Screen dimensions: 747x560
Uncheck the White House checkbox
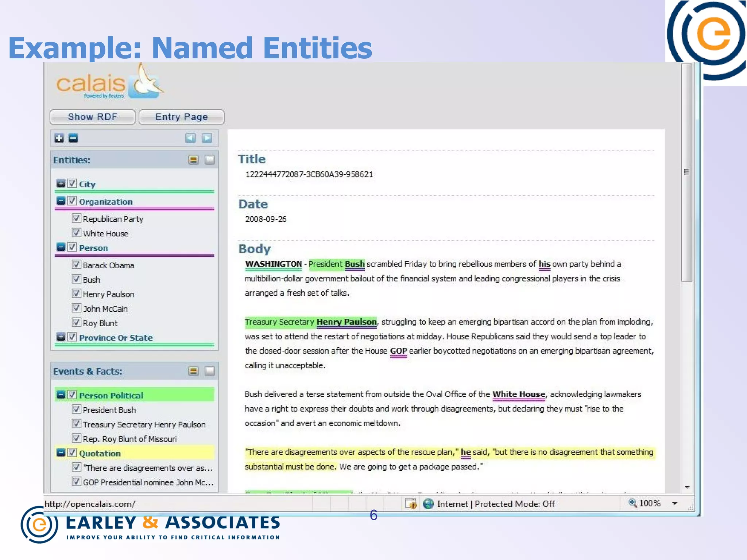[76, 233]
